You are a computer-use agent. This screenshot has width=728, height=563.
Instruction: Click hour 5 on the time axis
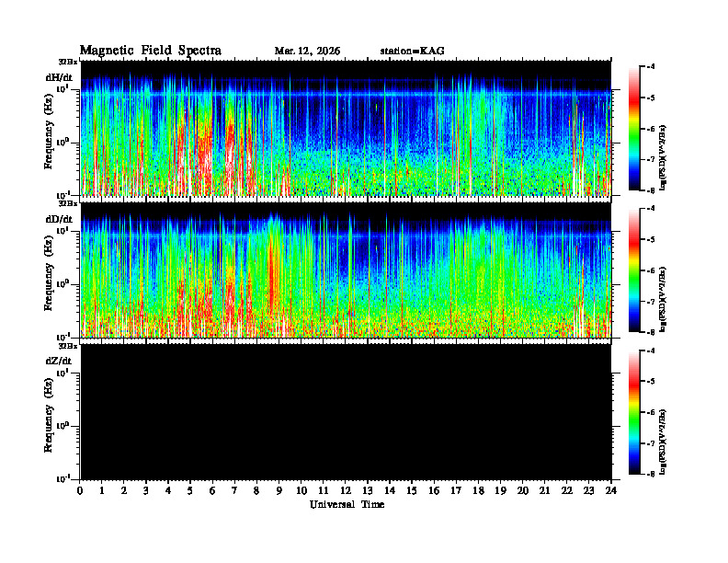(x=190, y=490)
